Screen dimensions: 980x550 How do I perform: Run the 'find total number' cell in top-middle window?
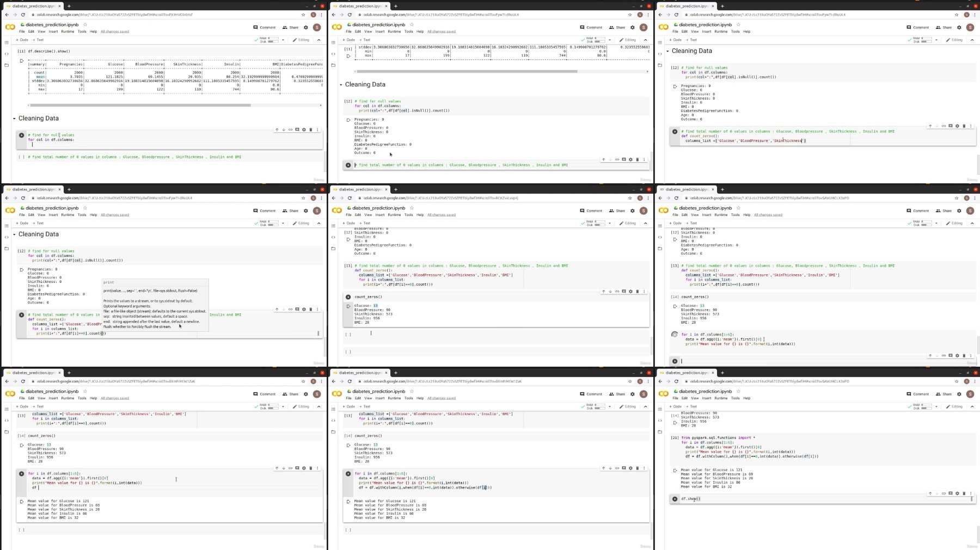(x=348, y=165)
